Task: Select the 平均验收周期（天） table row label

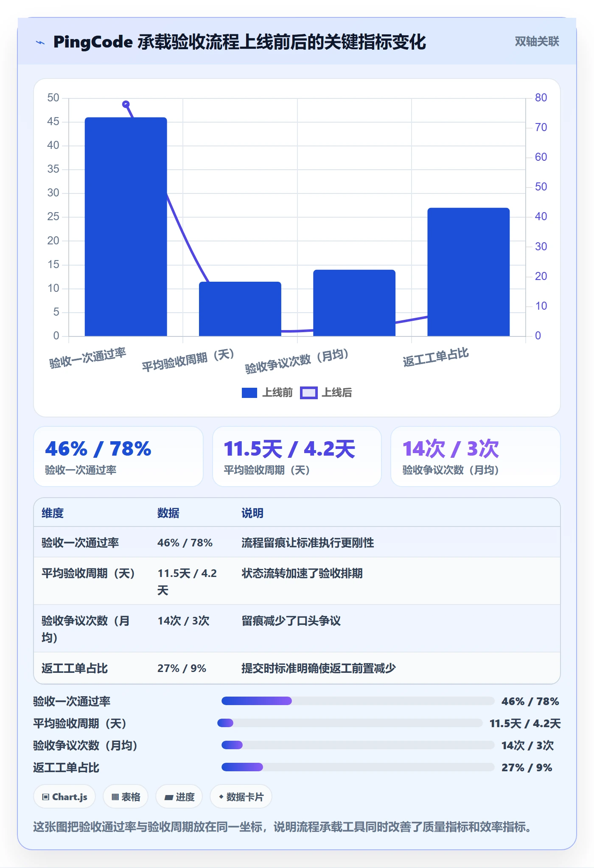Action: 88,573
